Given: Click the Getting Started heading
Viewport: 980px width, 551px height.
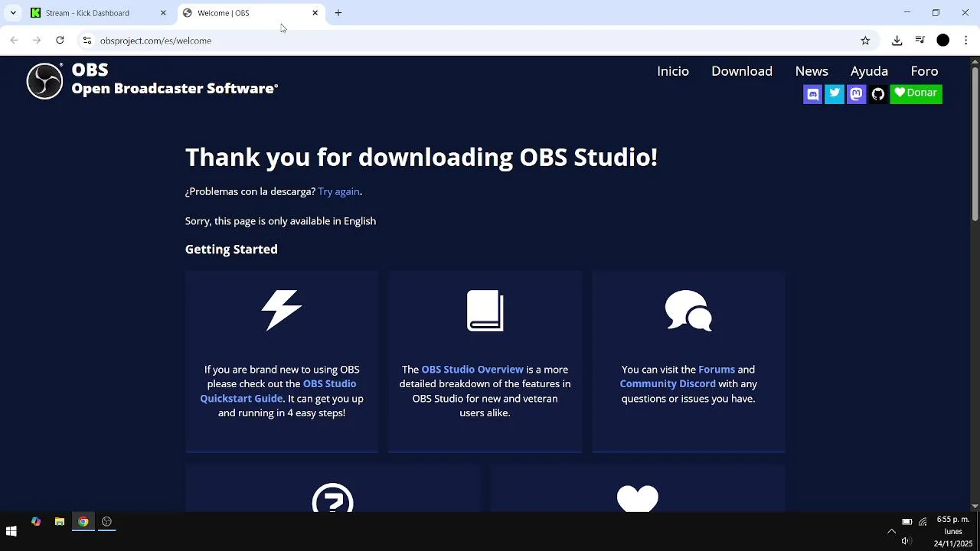Looking at the screenshot, I should point(231,249).
